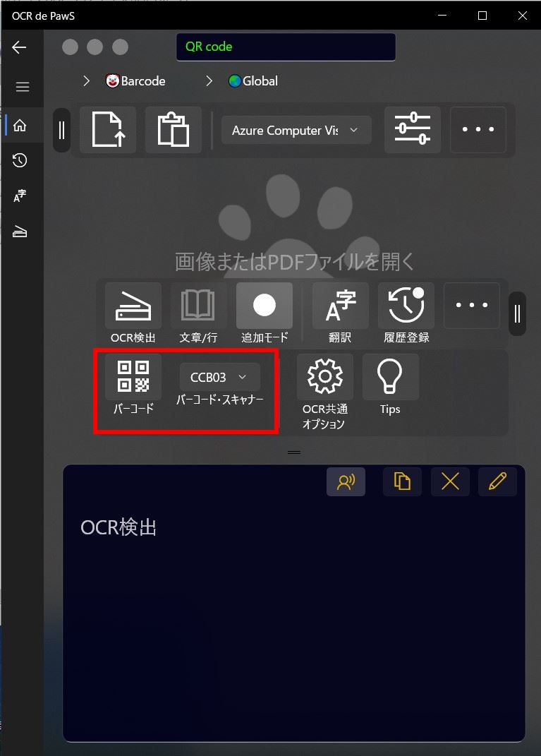Open the OCR settings sliders icon

tap(413, 130)
